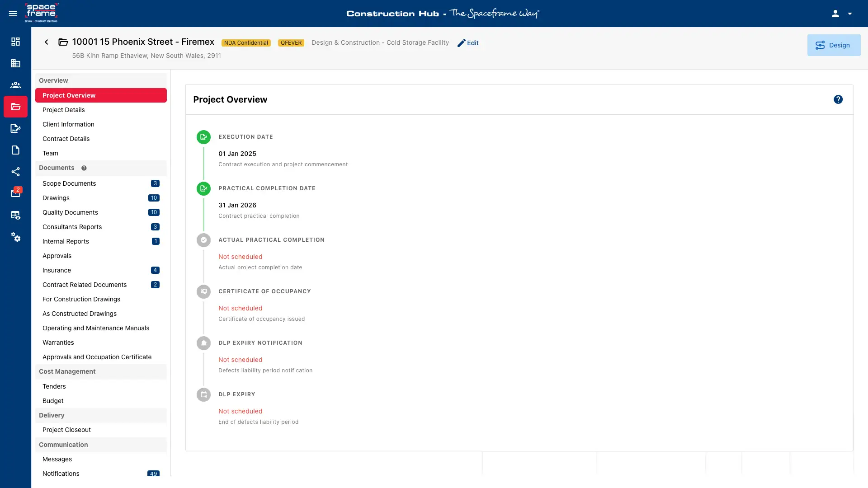Viewport: 868px width, 488px height.
Task: Click the Documents help icon
Action: coord(84,168)
